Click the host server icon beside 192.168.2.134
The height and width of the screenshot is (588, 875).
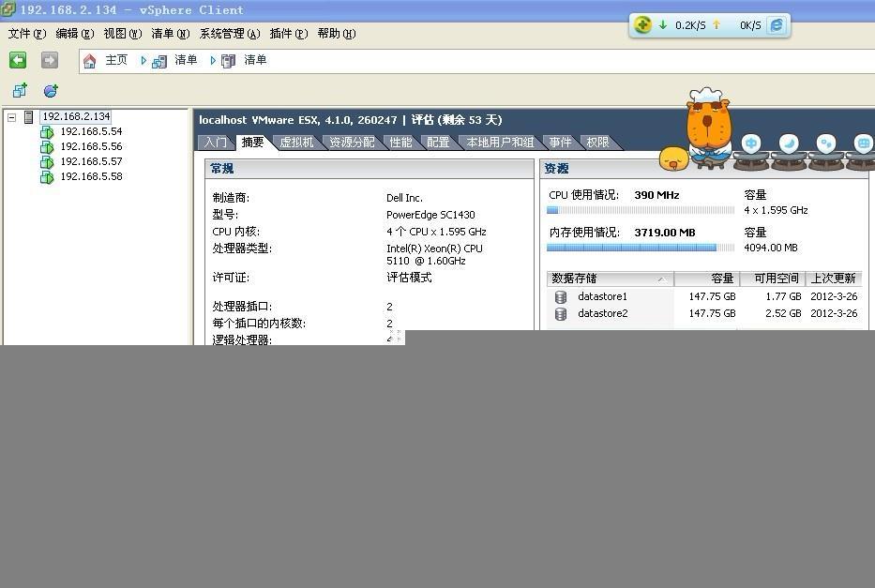click(28, 117)
